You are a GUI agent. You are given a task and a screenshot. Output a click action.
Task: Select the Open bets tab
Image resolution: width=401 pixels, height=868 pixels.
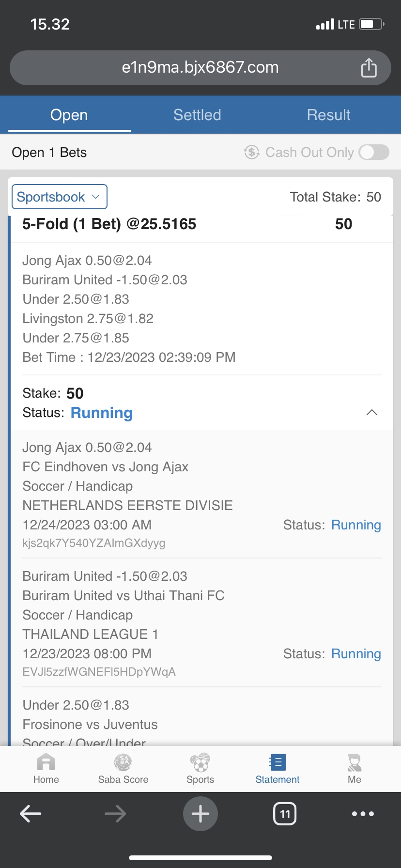(69, 115)
